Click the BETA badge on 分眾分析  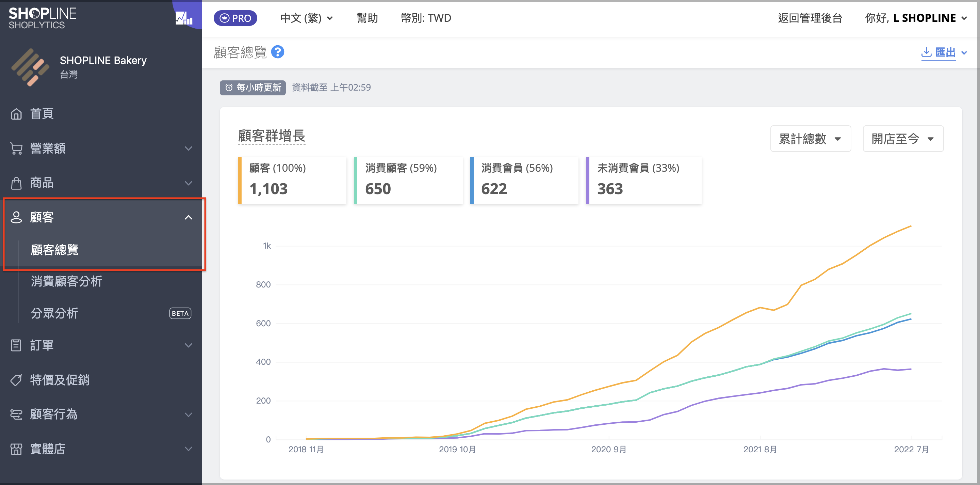pos(180,313)
